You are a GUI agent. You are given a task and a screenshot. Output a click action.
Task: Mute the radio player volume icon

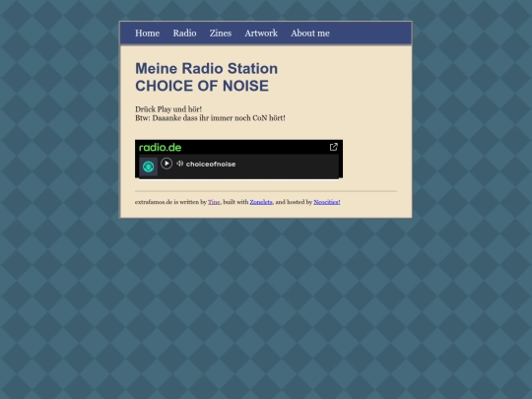pyautogui.click(x=180, y=164)
